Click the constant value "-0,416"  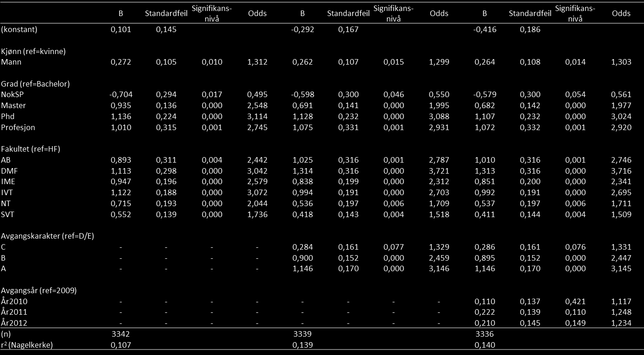tap(485, 30)
